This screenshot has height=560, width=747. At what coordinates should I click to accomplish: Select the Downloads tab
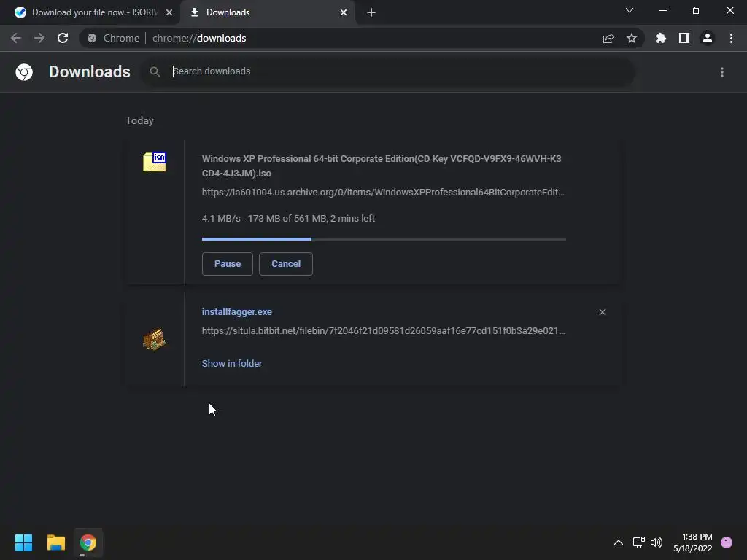click(x=267, y=12)
